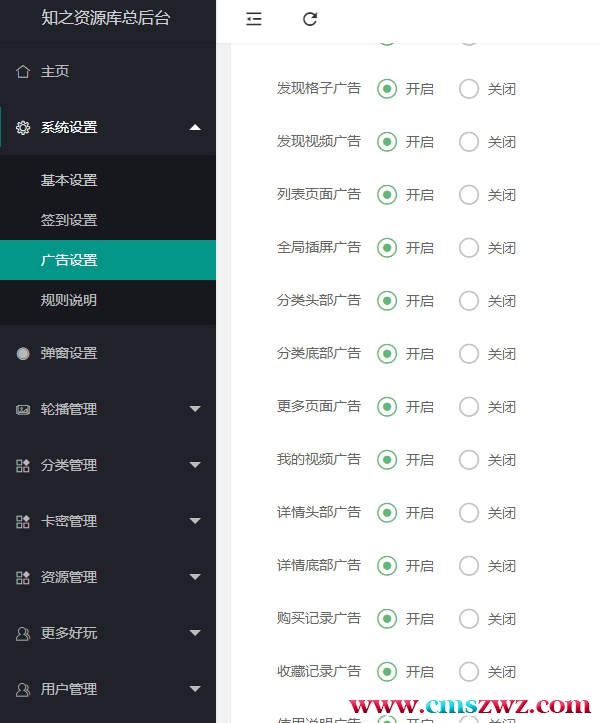Go to 签到设置 in the sidebar

pyautogui.click(x=69, y=221)
